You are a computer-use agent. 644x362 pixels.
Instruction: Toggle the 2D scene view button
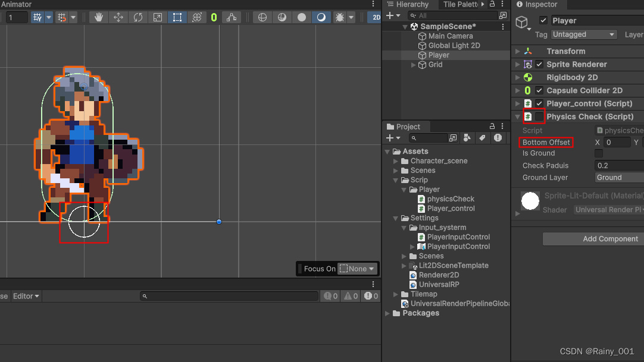[x=376, y=17]
